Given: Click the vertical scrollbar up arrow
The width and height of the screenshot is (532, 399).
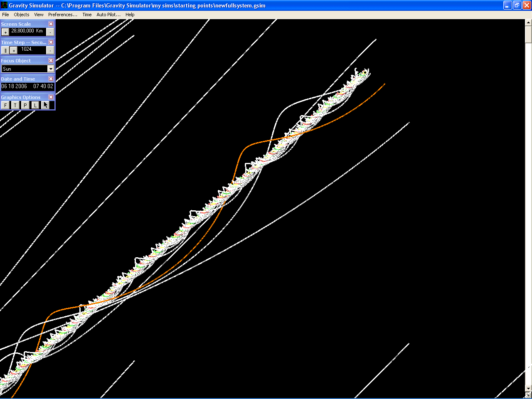Looking at the screenshot, I should 528,22.
